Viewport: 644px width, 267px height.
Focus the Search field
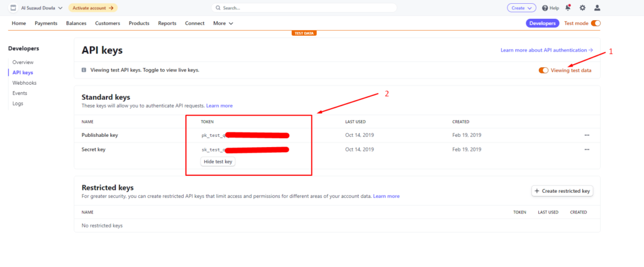coord(304,8)
